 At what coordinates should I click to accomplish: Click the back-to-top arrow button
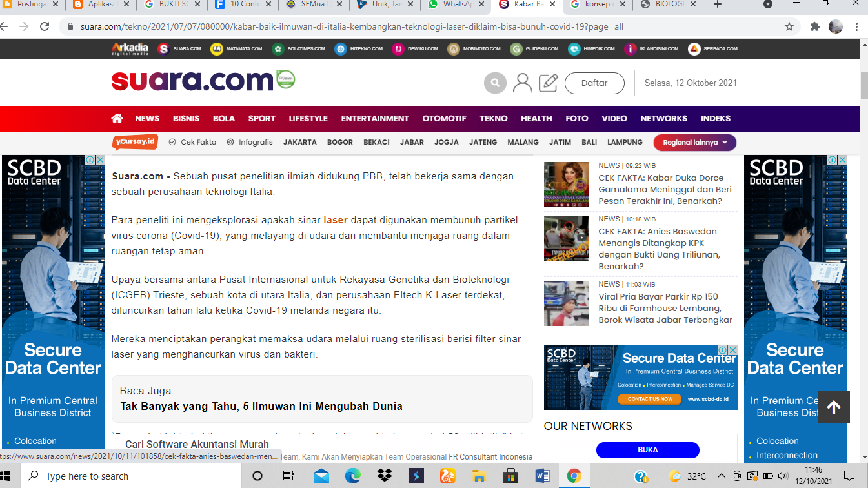click(834, 407)
